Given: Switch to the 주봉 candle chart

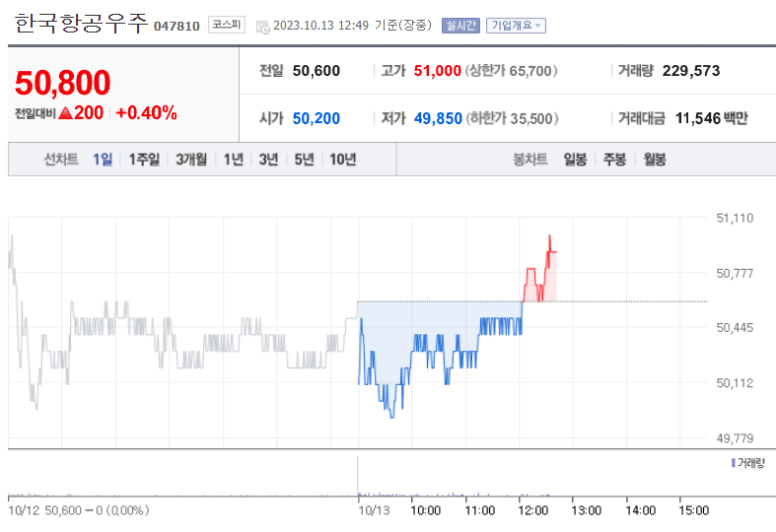Looking at the screenshot, I should pyautogui.click(x=614, y=160).
